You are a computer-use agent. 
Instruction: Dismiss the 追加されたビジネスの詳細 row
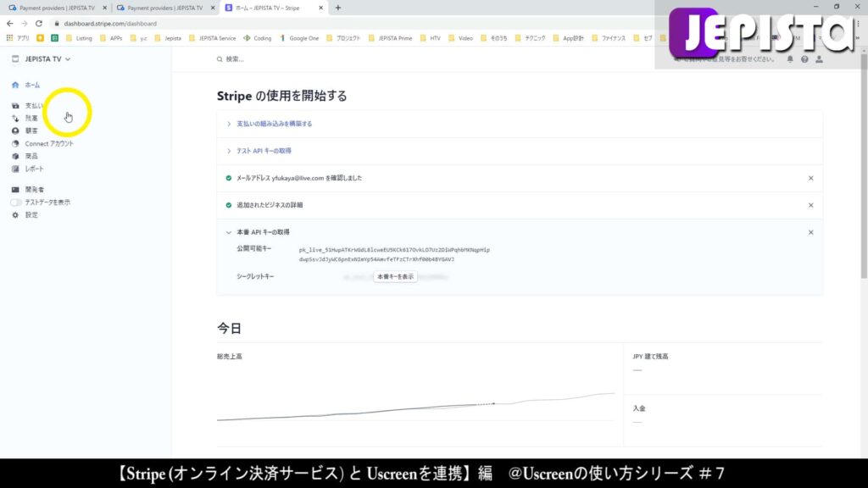click(x=811, y=205)
